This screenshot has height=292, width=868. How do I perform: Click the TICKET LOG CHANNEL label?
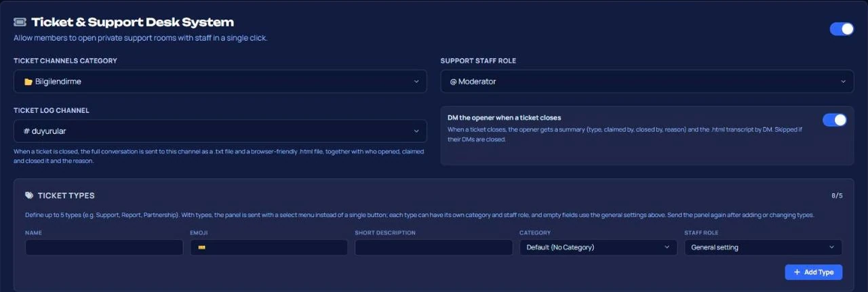tap(52, 110)
